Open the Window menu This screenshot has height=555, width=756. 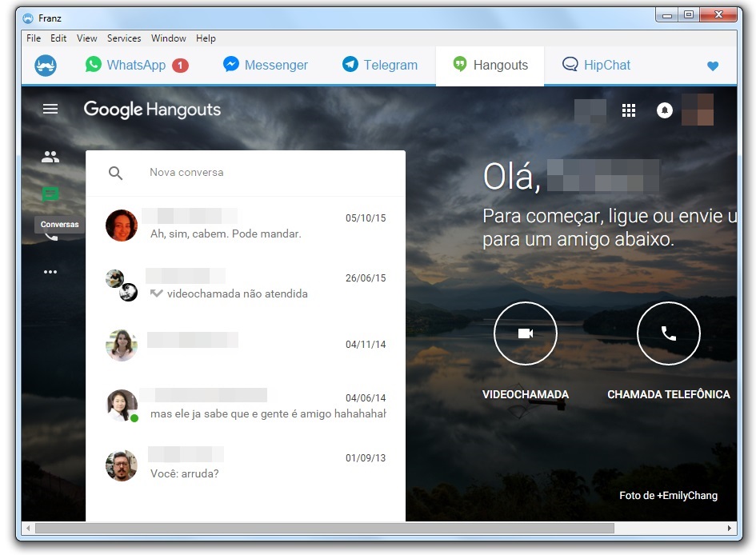168,38
